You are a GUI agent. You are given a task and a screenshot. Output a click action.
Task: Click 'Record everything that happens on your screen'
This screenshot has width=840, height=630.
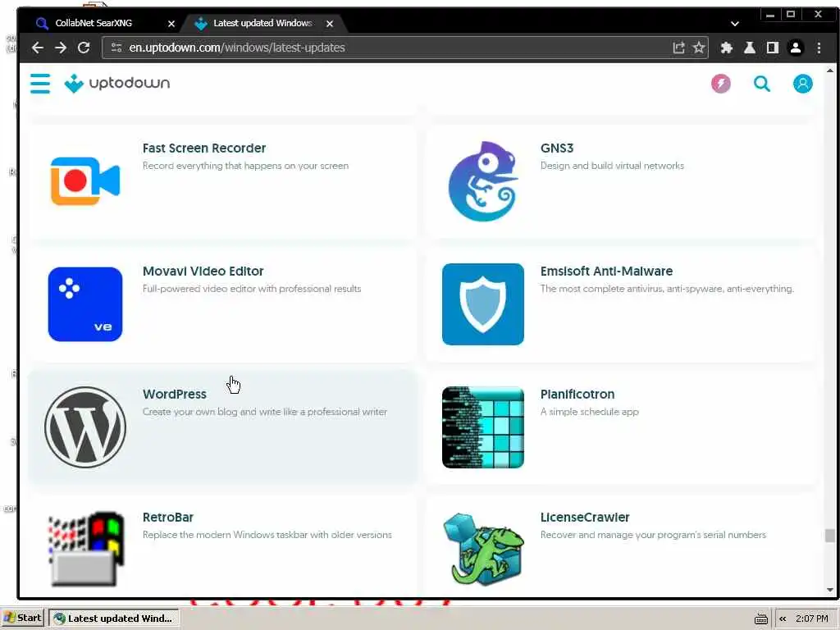pos(245,166)
